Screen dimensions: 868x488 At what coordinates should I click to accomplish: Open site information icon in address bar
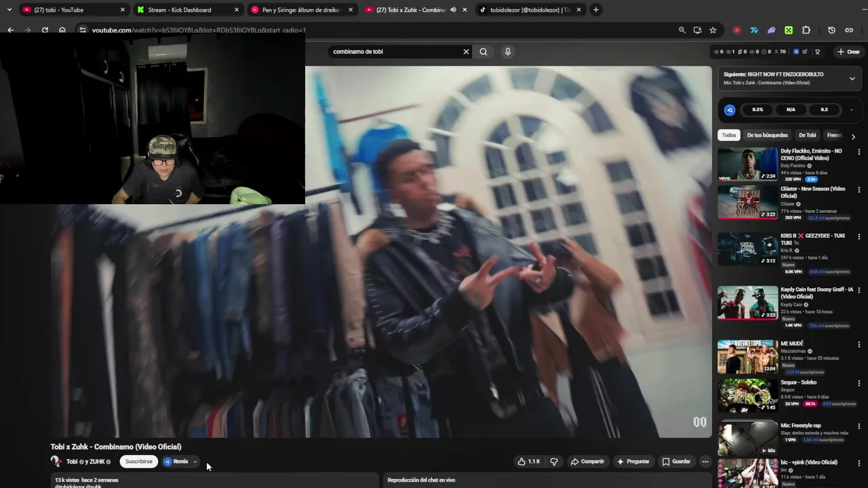pos(82,30)
